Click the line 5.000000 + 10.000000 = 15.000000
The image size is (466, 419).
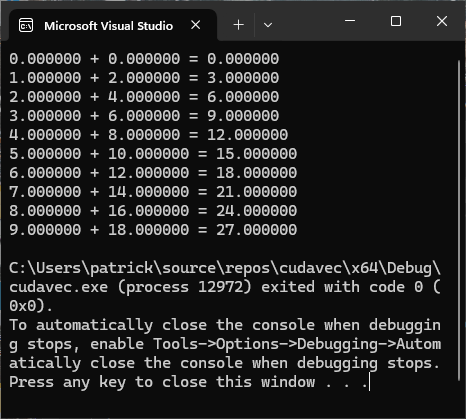click(x=153, y=154)
